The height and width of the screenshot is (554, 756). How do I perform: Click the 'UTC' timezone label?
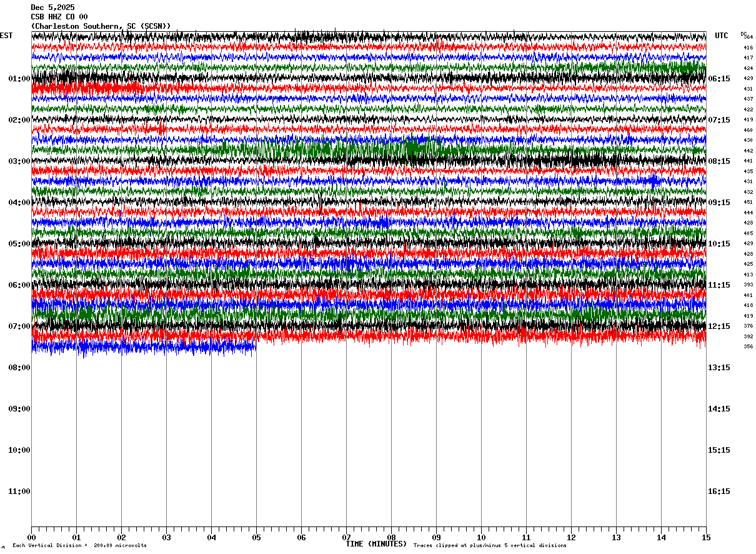click(722, 36)
